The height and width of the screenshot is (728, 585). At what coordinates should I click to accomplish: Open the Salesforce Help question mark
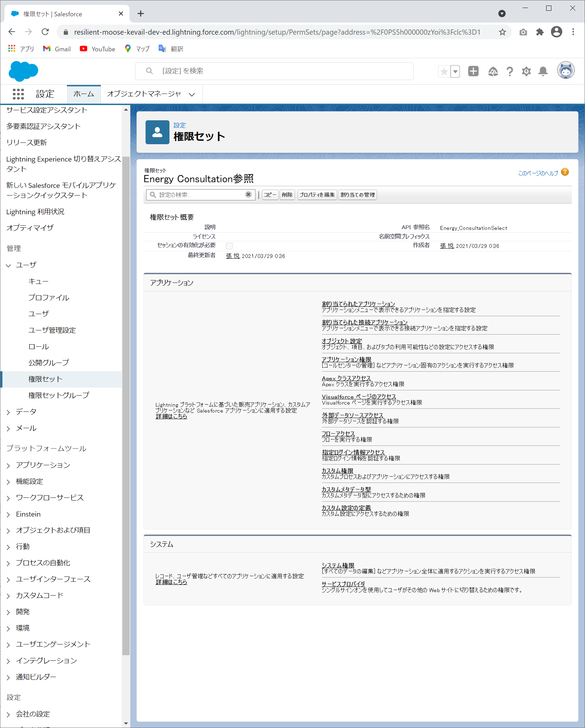(x=509, y=71)
